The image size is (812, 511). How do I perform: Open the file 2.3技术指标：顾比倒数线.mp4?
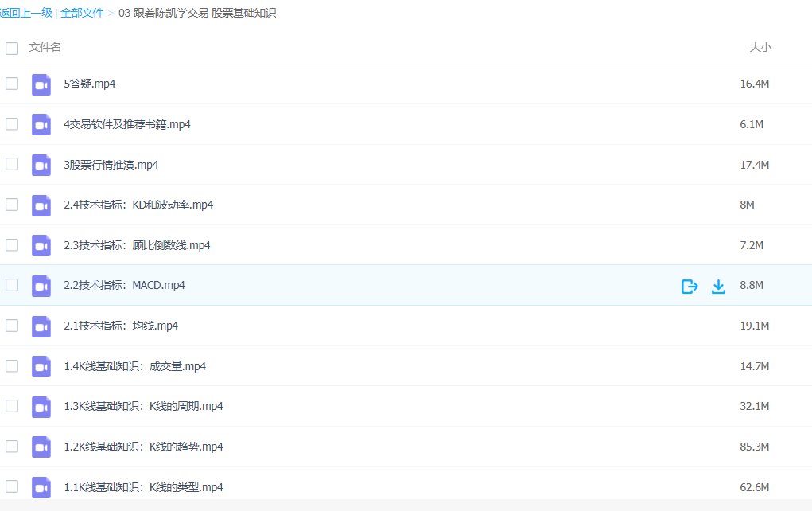pyautogui.click(x=137, y=245)
